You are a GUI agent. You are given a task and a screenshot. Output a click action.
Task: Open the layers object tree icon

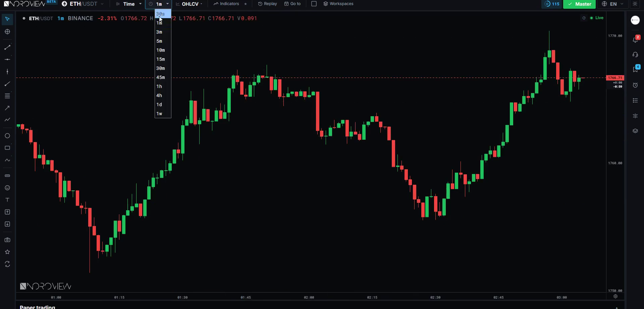[635, 131]
